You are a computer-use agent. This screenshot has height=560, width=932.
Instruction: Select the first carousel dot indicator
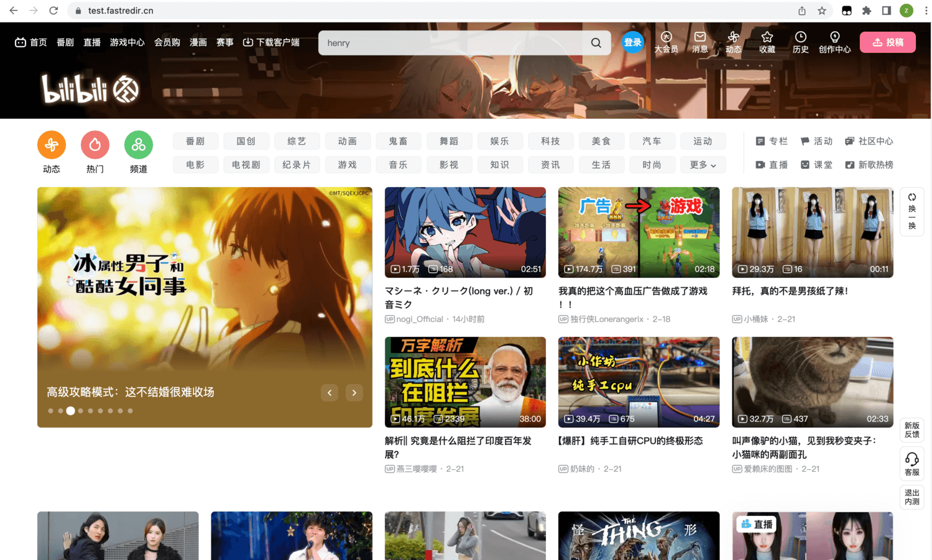50,411
